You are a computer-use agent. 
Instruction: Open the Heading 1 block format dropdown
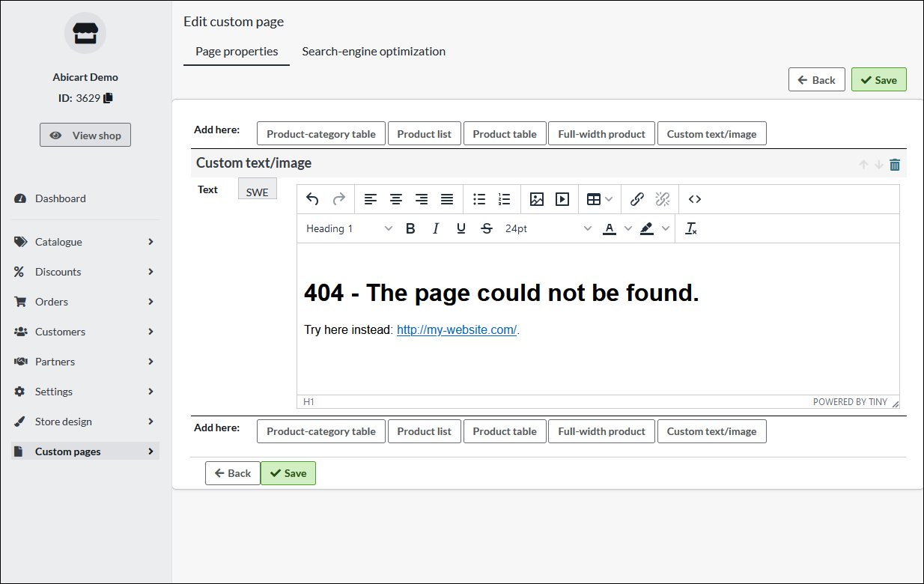coord(349,229)
